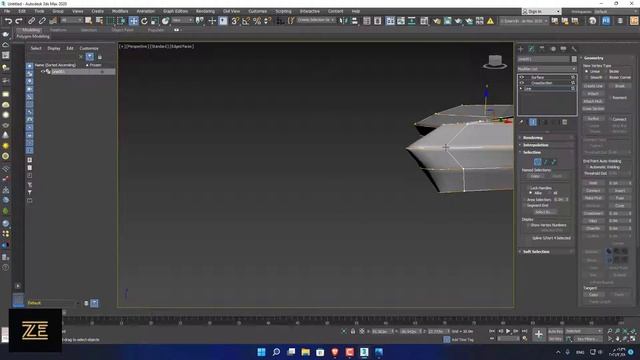Enable Show Vertex Numbers checkbox

coord(528,225)
